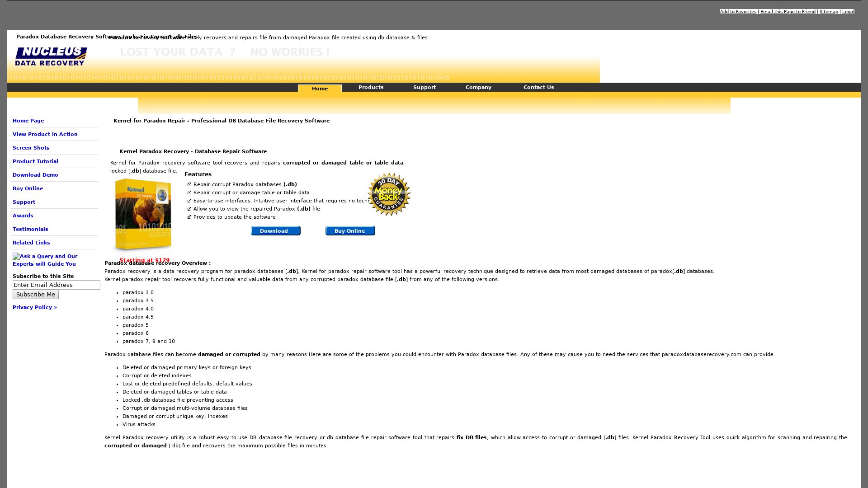Click arrow bullet beside Repair corrupt Paradox databases
868x488 pixels.
[189, 184]
